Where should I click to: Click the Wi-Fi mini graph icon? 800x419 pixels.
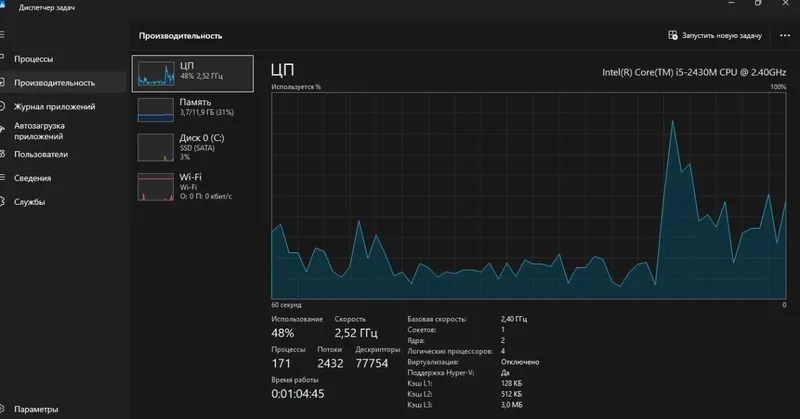pyautogui.click(x=156, y=187)
